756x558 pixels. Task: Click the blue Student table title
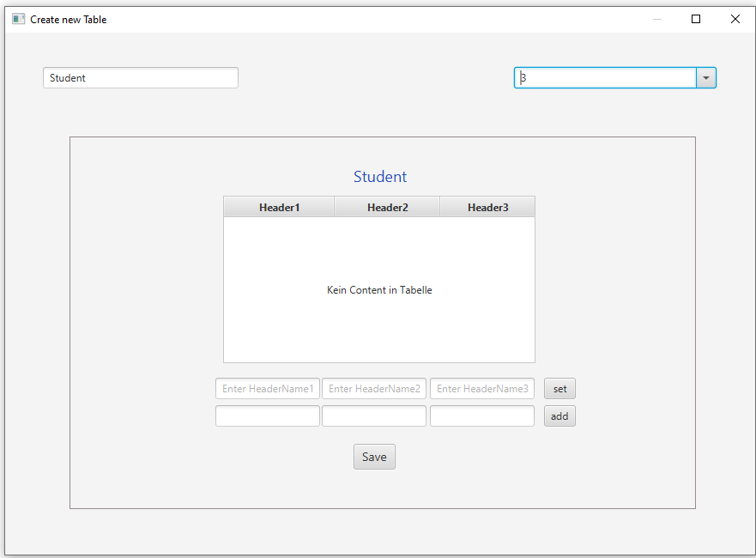379,177
